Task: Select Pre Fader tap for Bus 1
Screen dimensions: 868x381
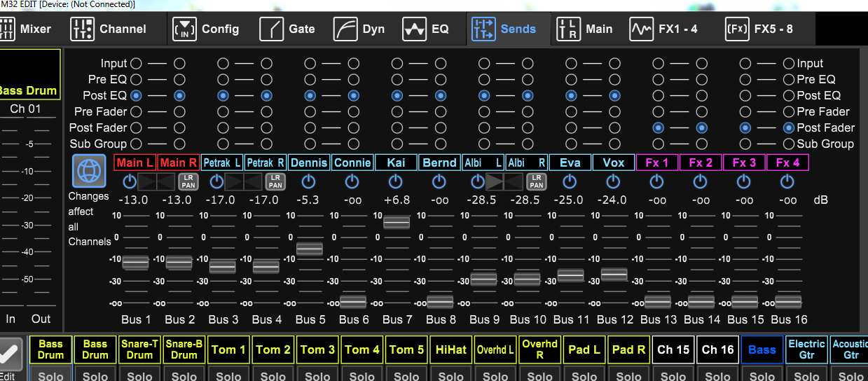Action: coord(136,111)
